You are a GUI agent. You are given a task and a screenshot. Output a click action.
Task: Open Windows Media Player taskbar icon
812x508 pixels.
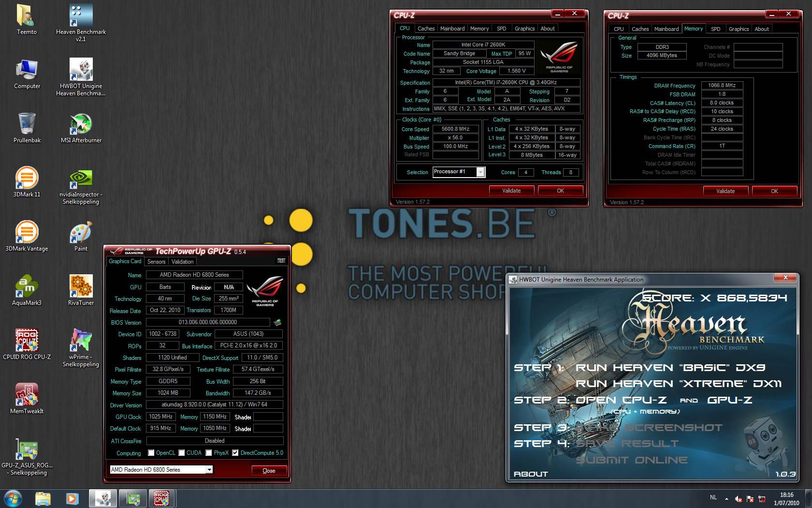point(72,498)
